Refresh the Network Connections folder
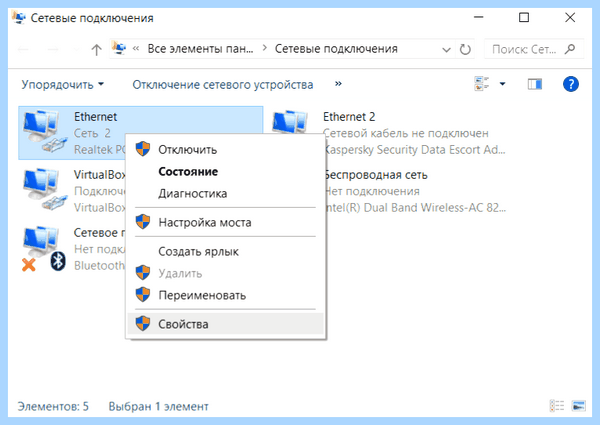The width and height of the screenshot is (600, 425). [465, 49]
